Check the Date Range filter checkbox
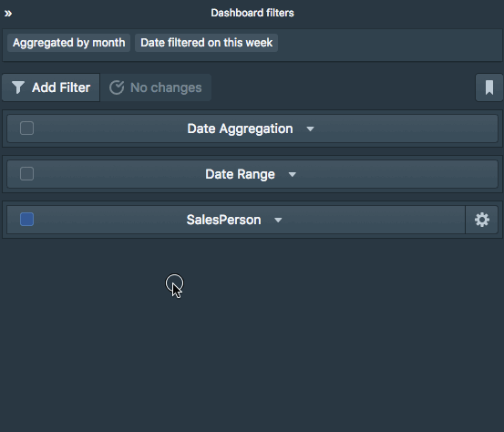 pos(26,174)
